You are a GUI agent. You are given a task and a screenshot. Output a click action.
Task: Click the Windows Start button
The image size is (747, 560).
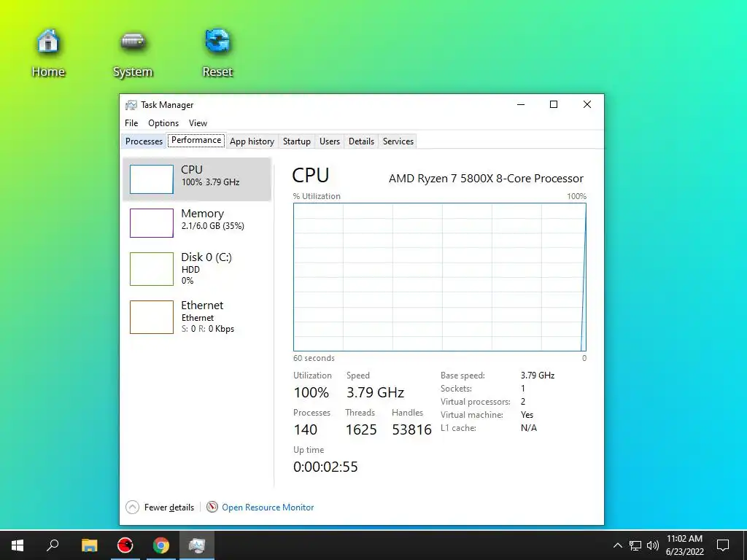point(18,545)
